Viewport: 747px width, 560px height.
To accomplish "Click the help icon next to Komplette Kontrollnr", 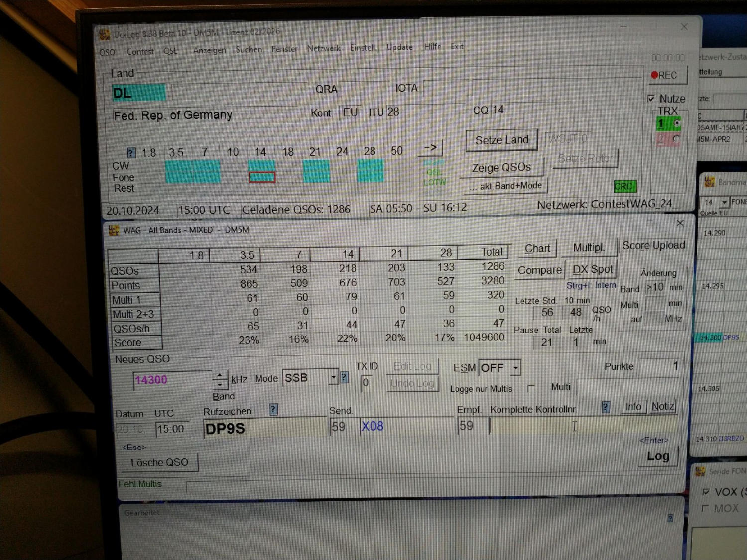I will click(606, 407).
